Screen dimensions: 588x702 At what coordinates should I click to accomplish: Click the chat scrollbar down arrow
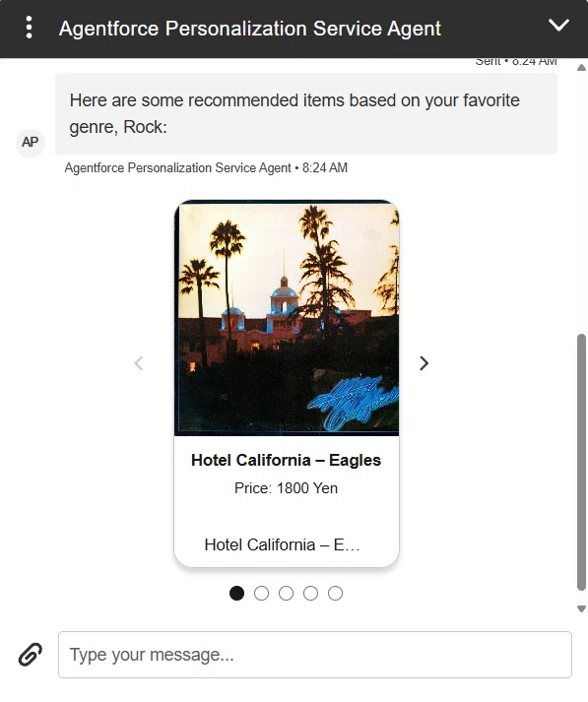pyautogui.click(x=581, y=608)
